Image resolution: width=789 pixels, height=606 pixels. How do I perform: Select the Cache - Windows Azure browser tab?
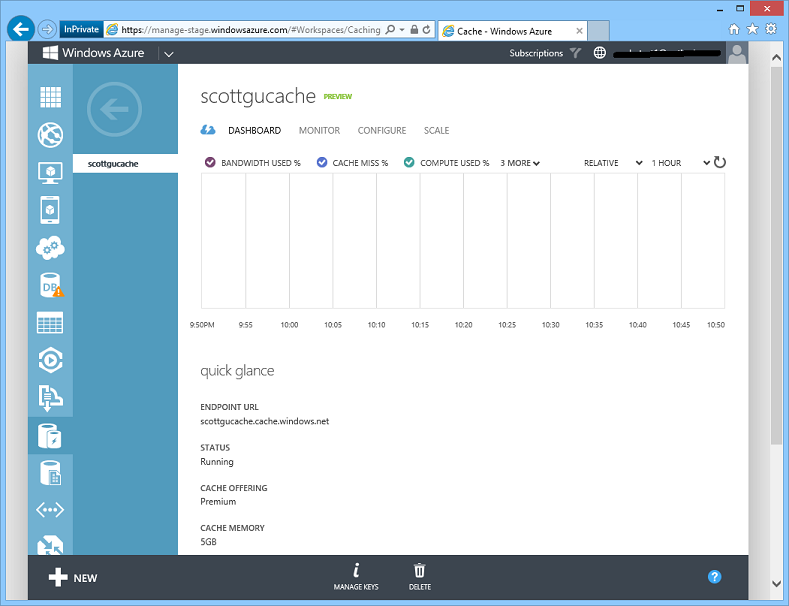(x=512, y=31)
